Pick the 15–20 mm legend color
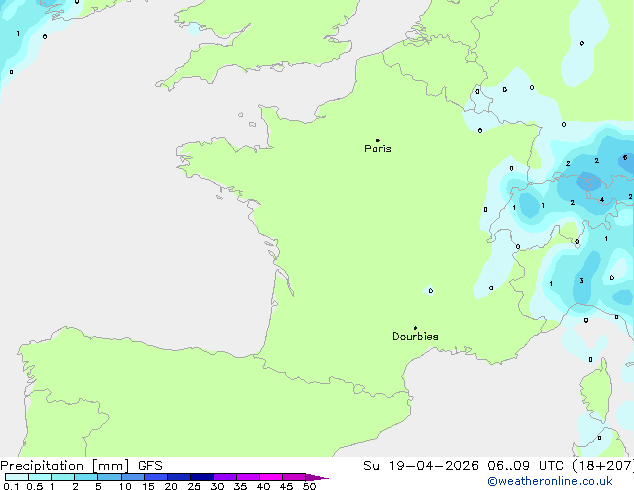Viewport: 634px width, 490px height. coord(155,477)
